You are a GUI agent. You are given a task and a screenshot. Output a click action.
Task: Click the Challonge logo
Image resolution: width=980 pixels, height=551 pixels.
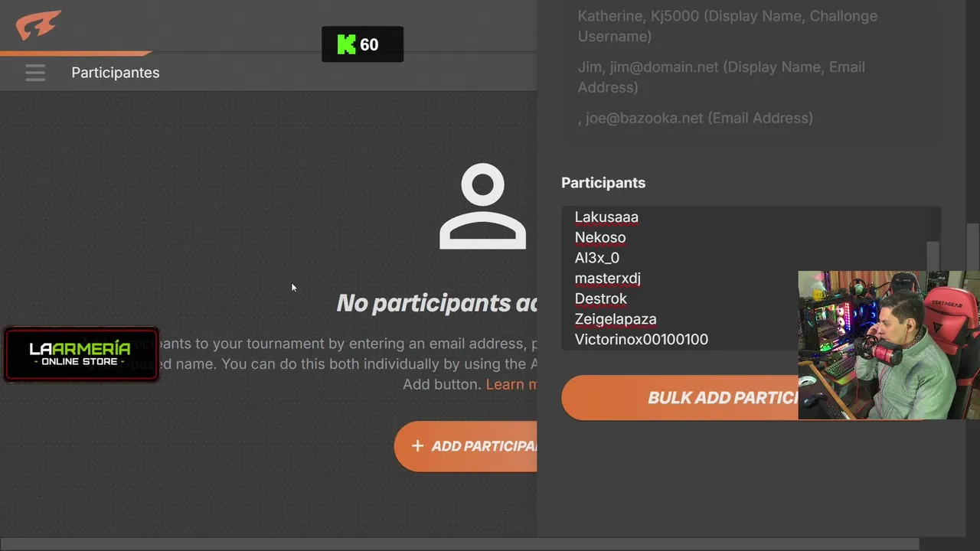click(38, 26)
